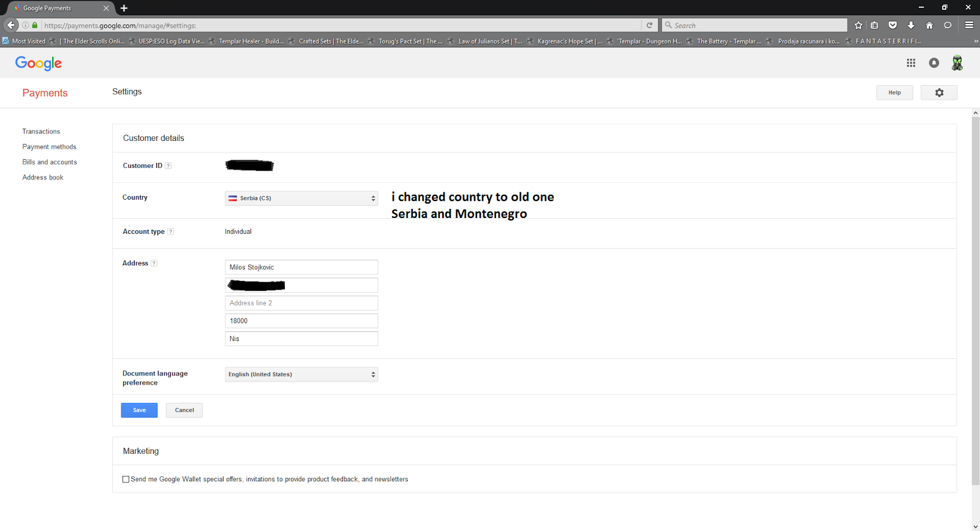Click the Google logo
Viewport: 980px width, 531px height.
pos(39,63)
